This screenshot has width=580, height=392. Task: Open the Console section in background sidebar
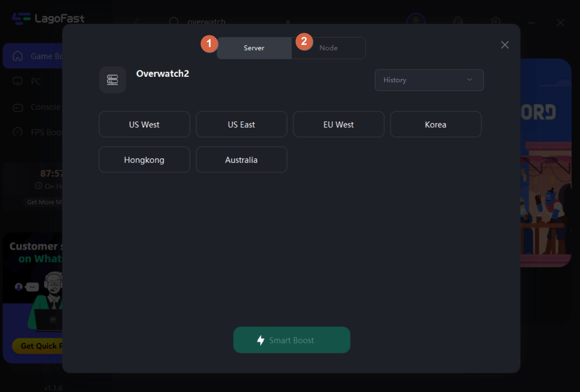[46, 107]
